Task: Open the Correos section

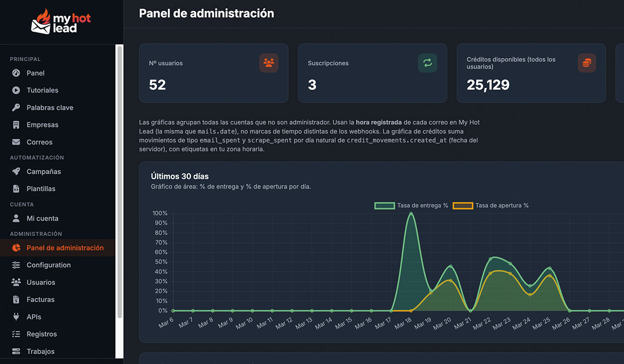Action: [58, 142]
